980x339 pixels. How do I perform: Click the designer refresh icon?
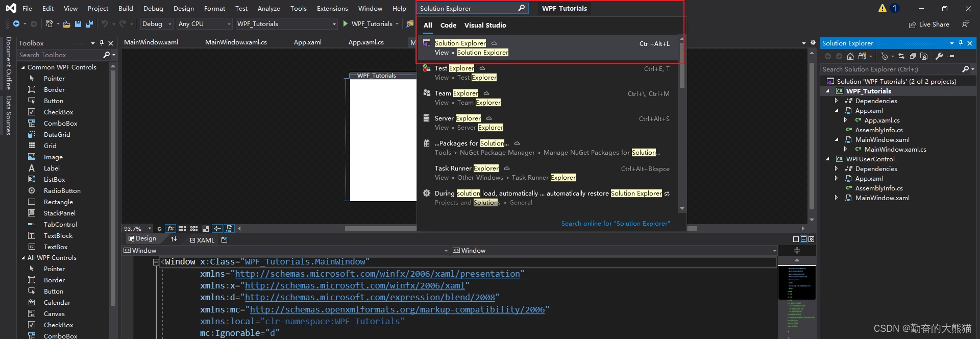pos(159,229)
